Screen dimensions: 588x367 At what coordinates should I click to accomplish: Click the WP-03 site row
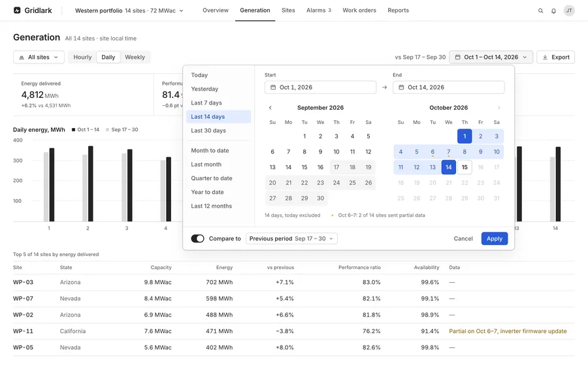tap(294, 282)
